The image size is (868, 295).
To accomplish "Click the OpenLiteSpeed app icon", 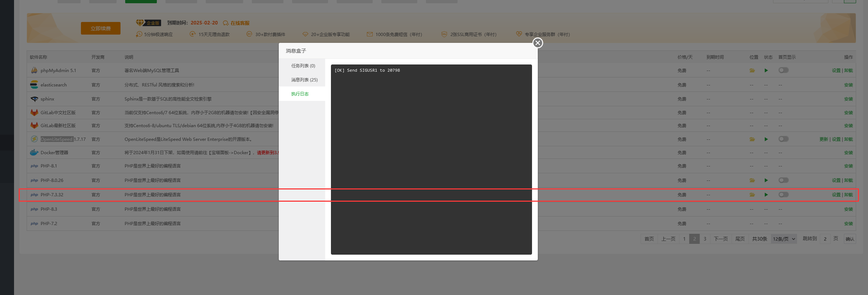I will (x=34, y=139).
